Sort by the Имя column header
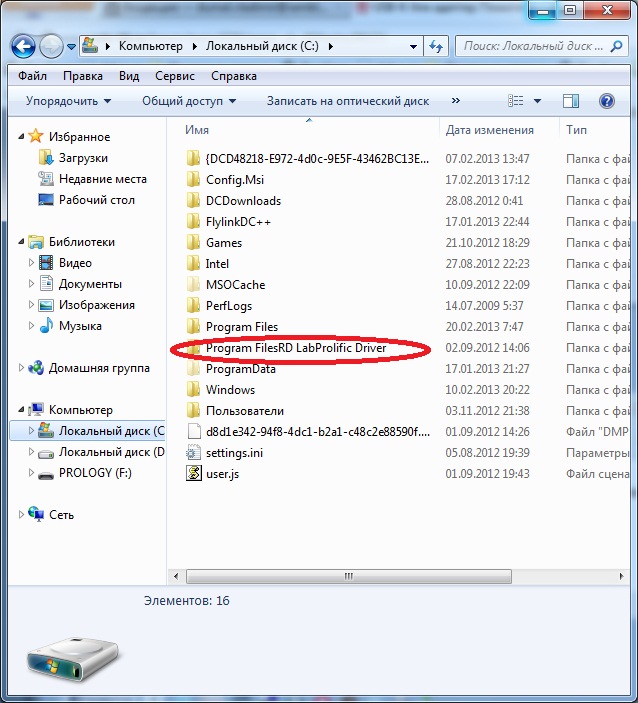 pos(197,130)
